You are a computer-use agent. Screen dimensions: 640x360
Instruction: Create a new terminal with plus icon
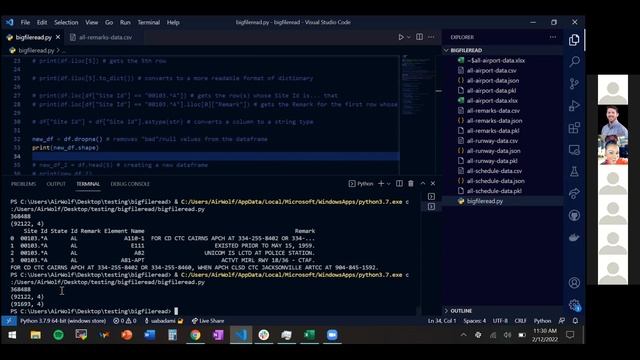381,184
